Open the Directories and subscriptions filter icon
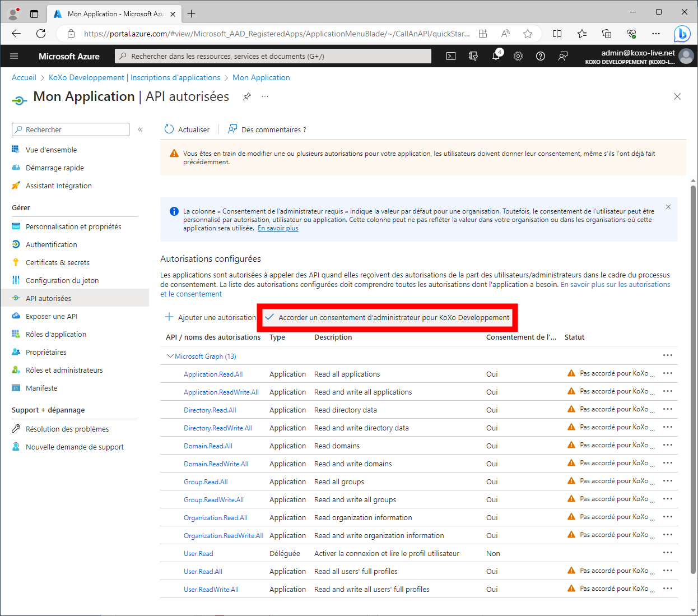The width and height of the screenshot is (698, 616). coord(473,56)
